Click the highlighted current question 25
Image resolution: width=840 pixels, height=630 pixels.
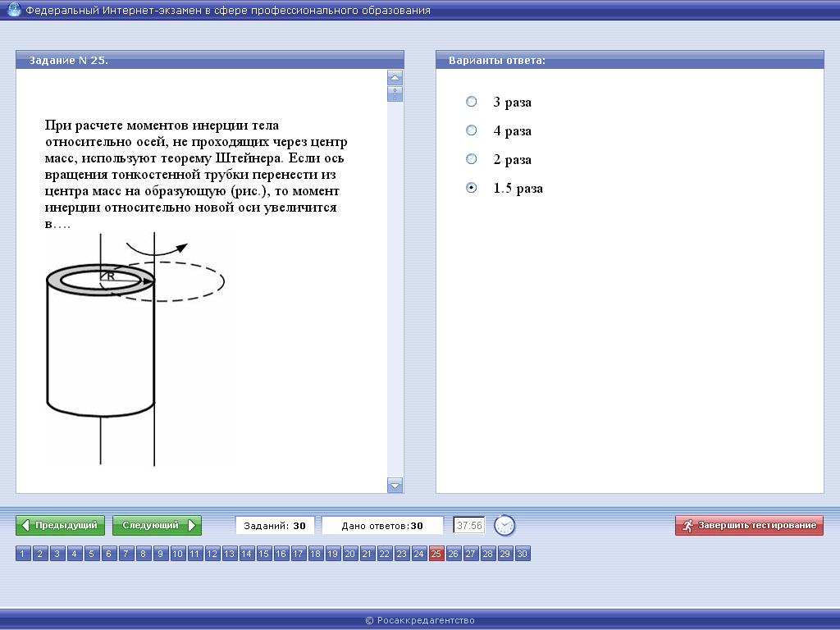point(436,554)
